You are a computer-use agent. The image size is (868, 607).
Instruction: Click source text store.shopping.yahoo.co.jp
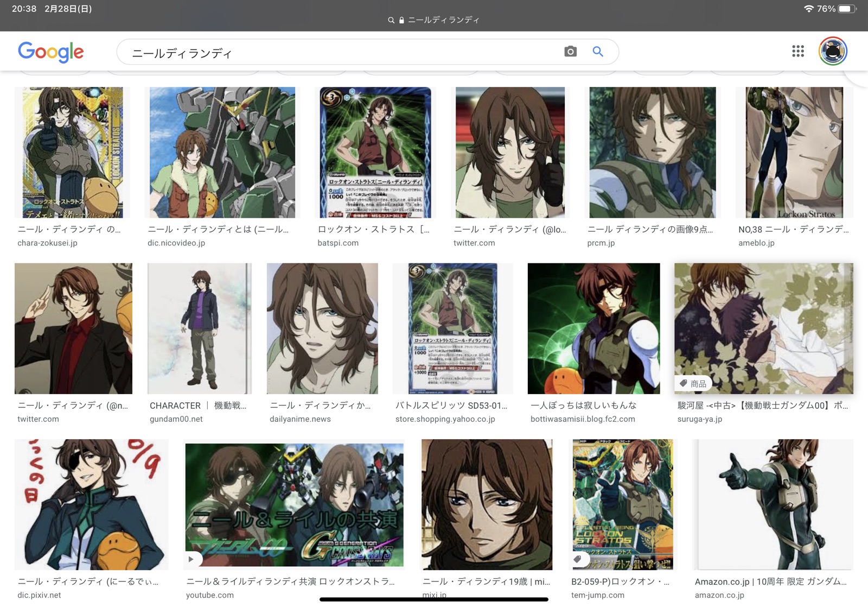pyautogui.click(x=445, y=419)
